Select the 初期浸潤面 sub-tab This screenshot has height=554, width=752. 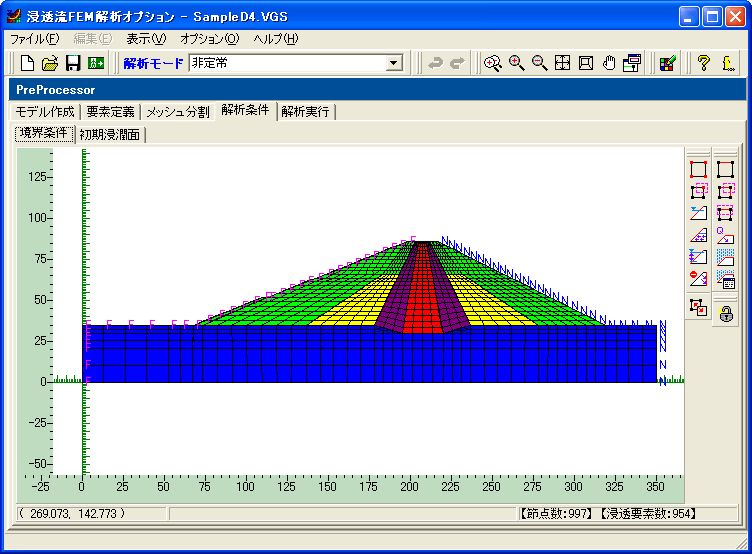pyautogui.click(x=110, y=135)
